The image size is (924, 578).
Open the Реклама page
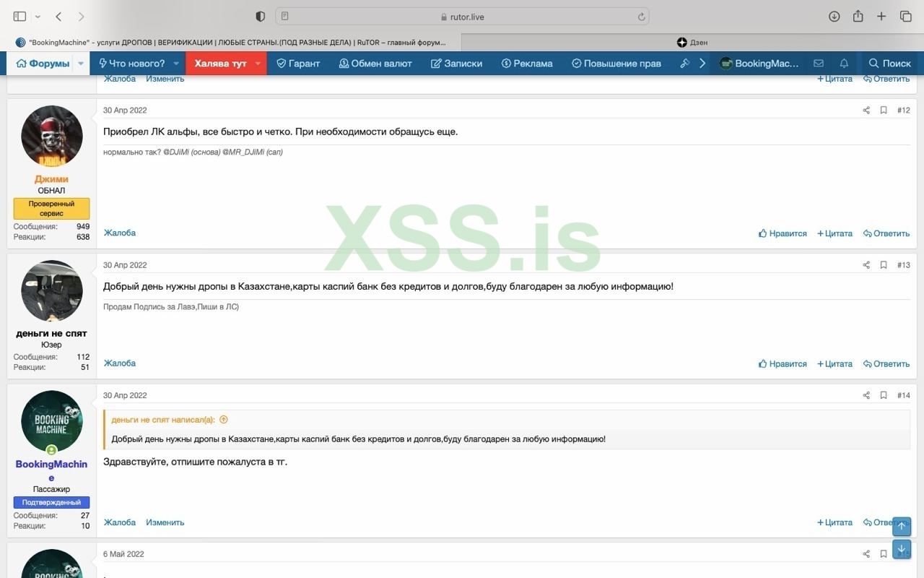[x=527, y=64]
